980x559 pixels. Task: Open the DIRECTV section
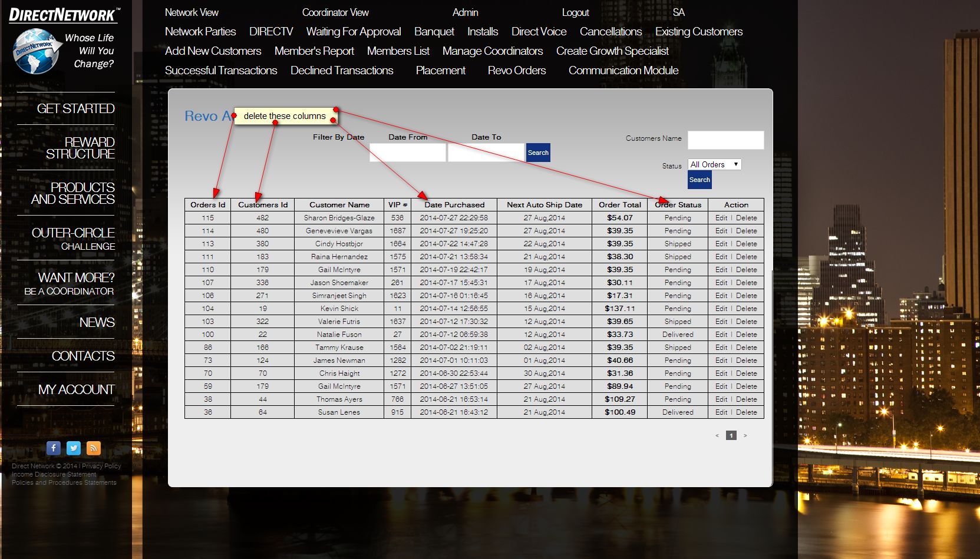(x=271, y=32)
